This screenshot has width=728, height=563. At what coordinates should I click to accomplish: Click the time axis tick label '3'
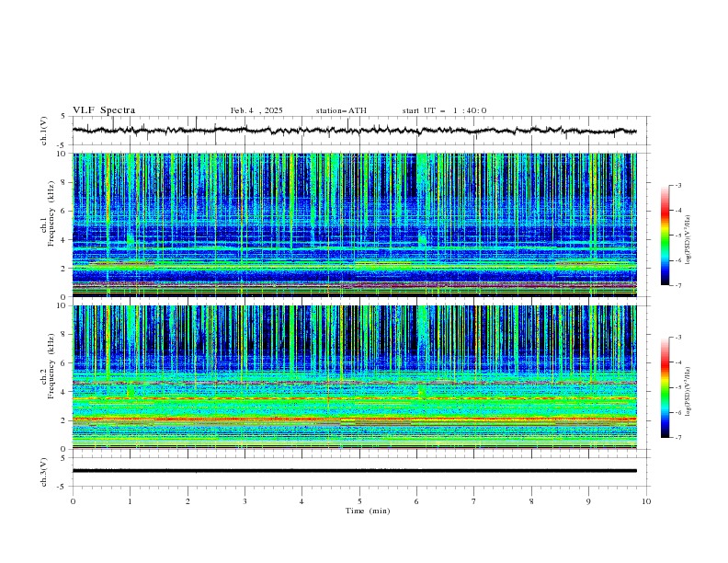tap(245, 501)
